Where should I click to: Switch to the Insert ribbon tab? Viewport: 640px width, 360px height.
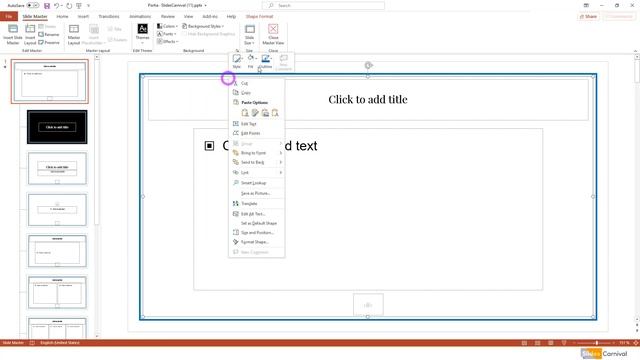coord(83,16)
